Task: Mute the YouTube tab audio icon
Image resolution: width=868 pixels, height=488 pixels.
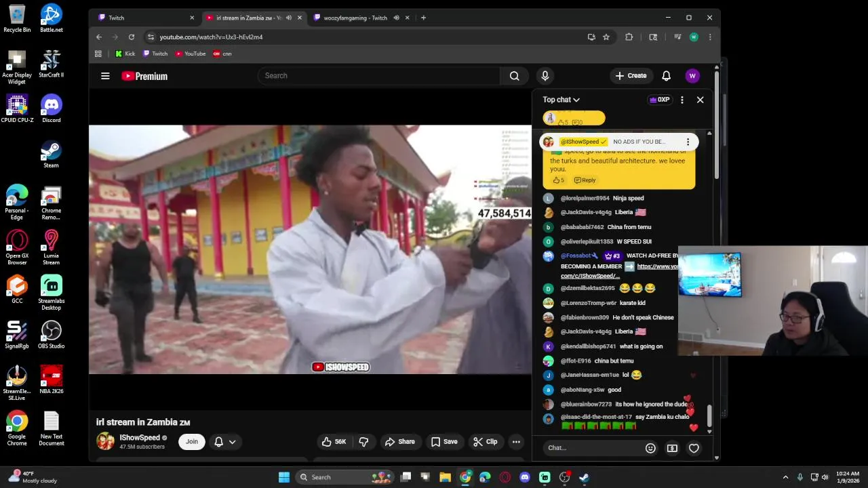Action: coord(289,18)
